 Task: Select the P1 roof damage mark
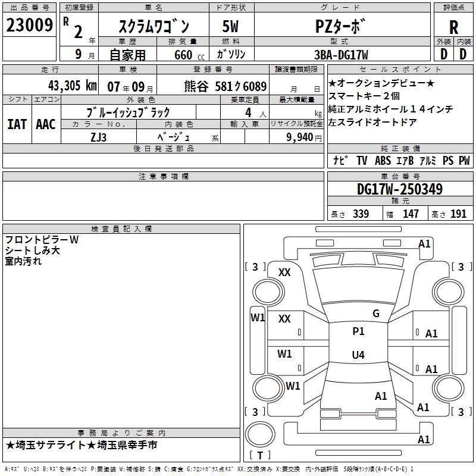pos(358,331)
